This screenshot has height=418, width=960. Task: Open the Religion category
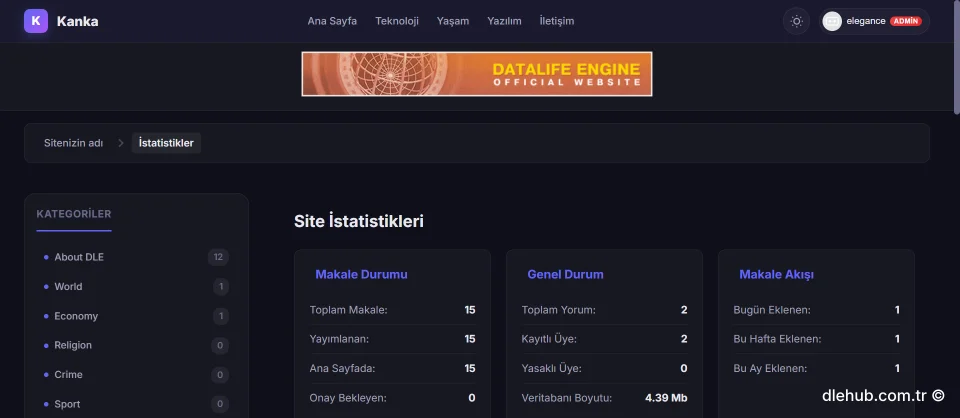[x=73, y=345]
